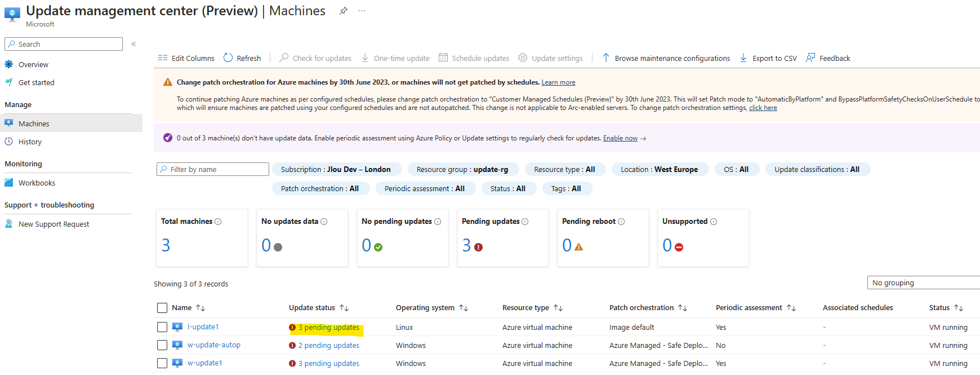Check the box for w-update-autop
980x375 pixels.
162,345
